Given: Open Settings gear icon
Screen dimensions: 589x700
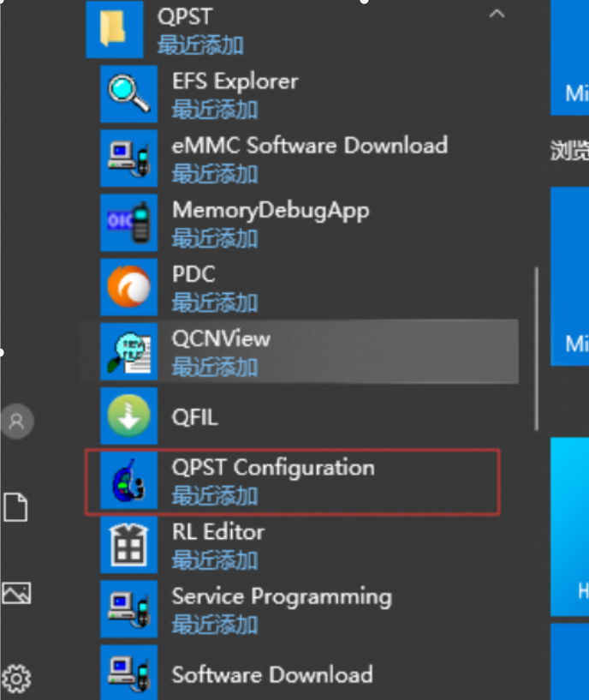Looking at the screenshot, I should [16, 679].
